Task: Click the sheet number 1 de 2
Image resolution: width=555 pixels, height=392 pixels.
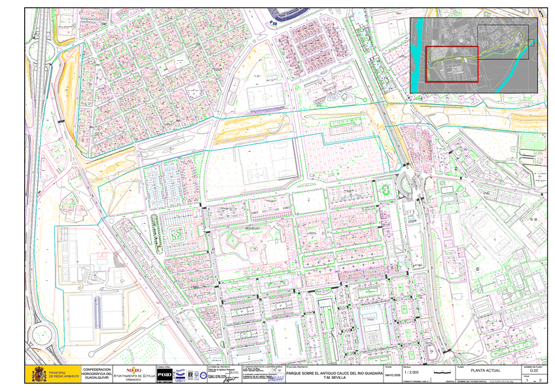Action: 534,380
